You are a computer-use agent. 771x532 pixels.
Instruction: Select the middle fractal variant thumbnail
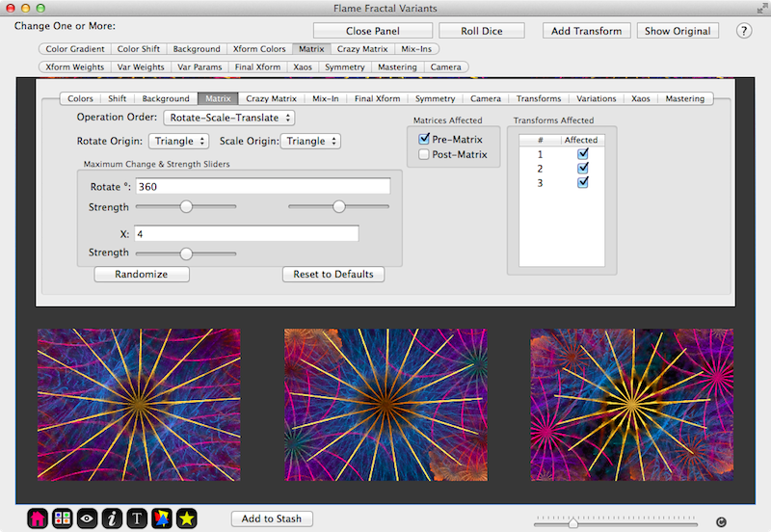386,405
